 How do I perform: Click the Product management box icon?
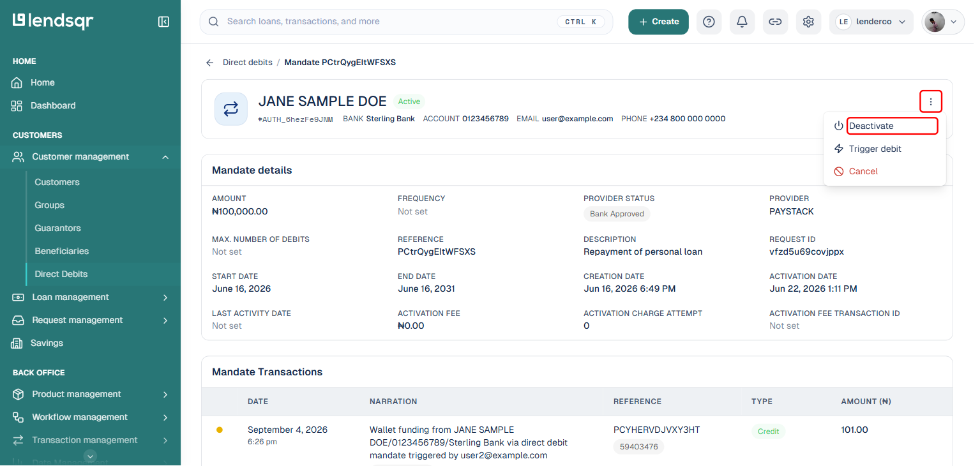(19, 394)
